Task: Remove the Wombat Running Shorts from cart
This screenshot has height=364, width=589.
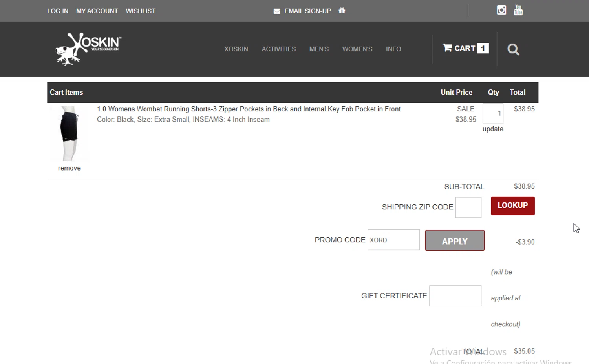Action: coord(70,168)
